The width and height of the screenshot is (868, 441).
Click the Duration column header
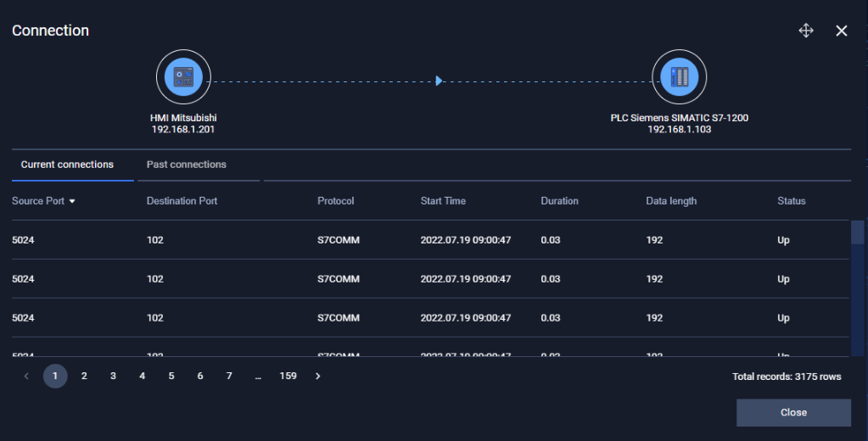[x=560, y=201]
